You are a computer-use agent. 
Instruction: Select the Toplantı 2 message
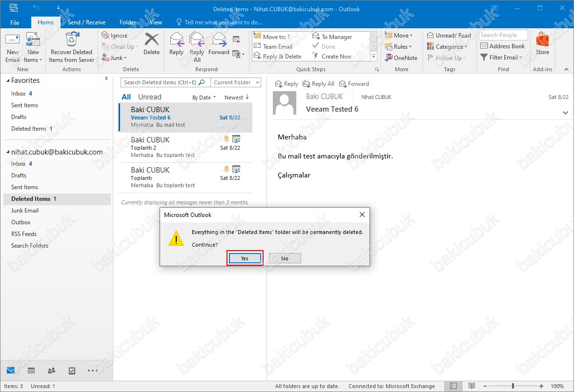[185, 147]
